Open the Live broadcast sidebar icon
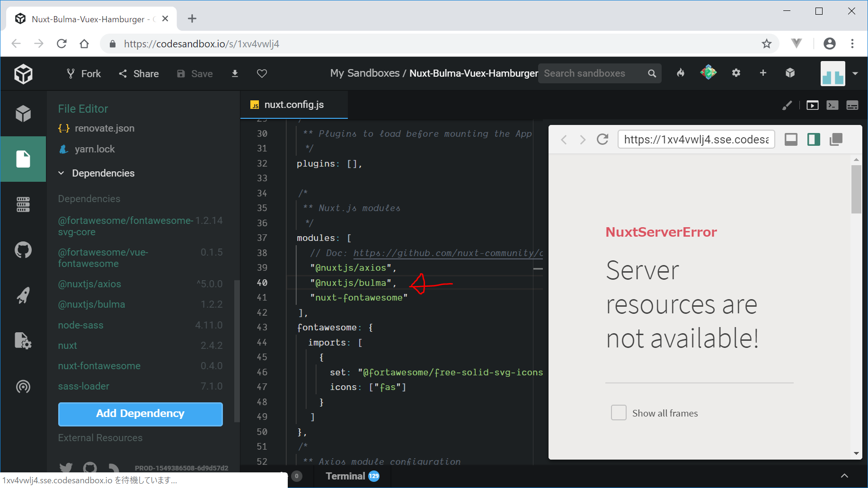 click(23, 387)
